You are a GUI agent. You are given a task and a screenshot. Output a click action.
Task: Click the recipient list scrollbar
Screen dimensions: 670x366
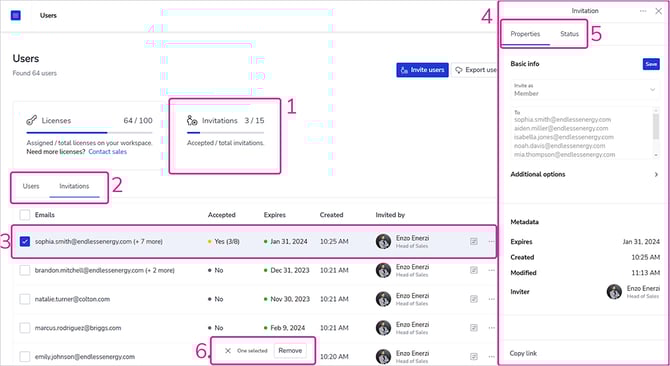(x=656, y=127)
